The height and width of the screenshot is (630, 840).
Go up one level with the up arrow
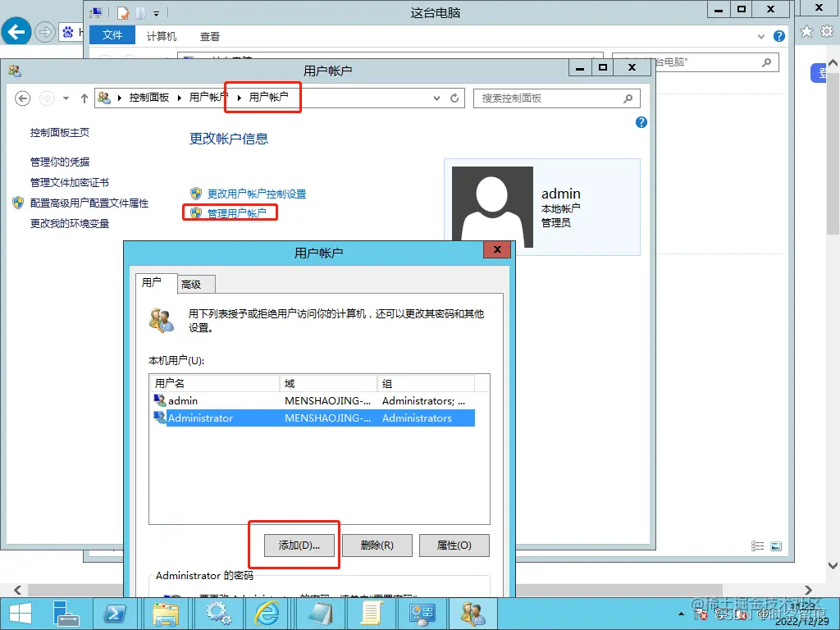point(84,98)
